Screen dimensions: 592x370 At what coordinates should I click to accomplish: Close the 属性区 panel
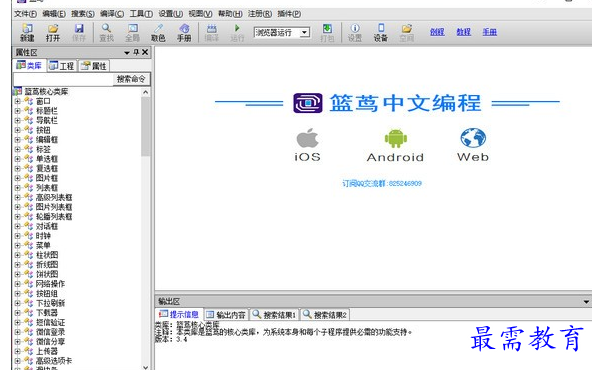click(145, 52)
